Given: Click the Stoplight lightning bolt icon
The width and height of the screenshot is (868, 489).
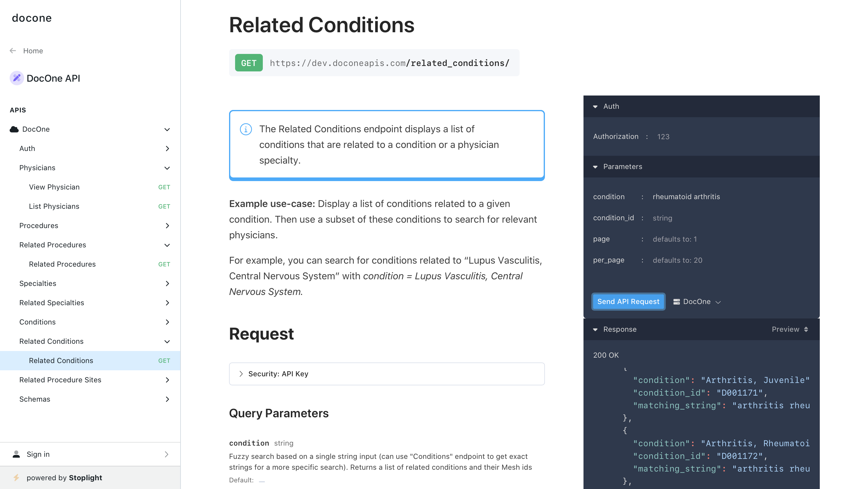Looking at the screenshot, I should coord(16,478).
